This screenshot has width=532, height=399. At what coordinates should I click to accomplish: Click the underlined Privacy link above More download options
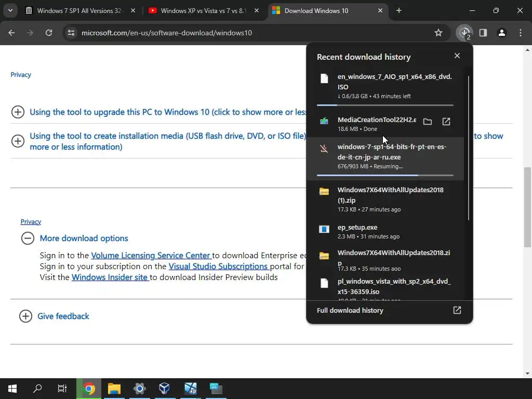31,221
